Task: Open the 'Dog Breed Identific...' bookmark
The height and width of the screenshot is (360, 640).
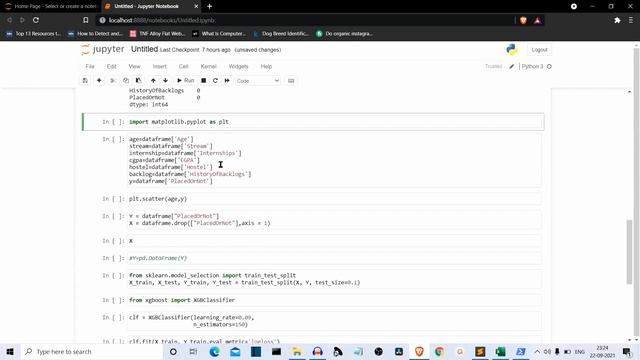Action: click(281, 34)
